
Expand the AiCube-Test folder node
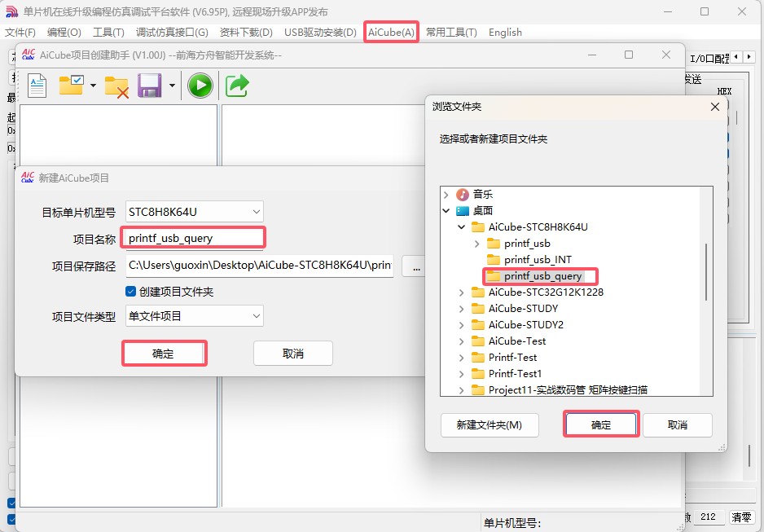click(x=462, y=341)
